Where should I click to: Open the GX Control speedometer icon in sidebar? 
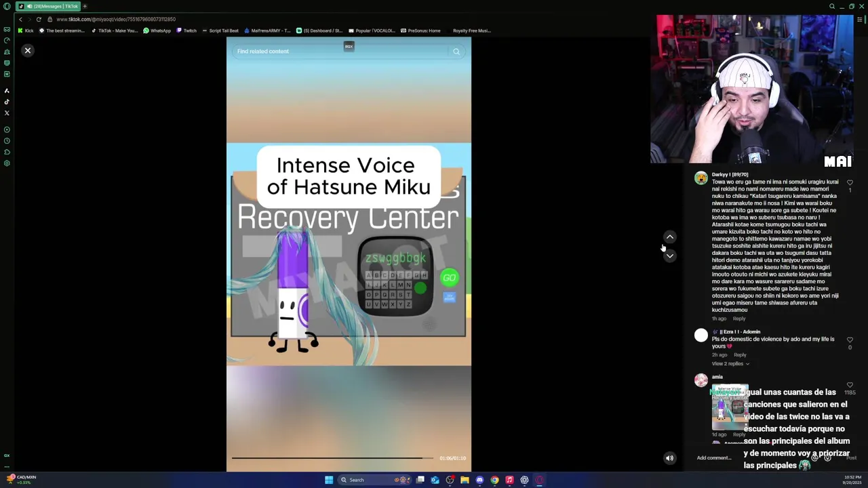tap(7, 40)
